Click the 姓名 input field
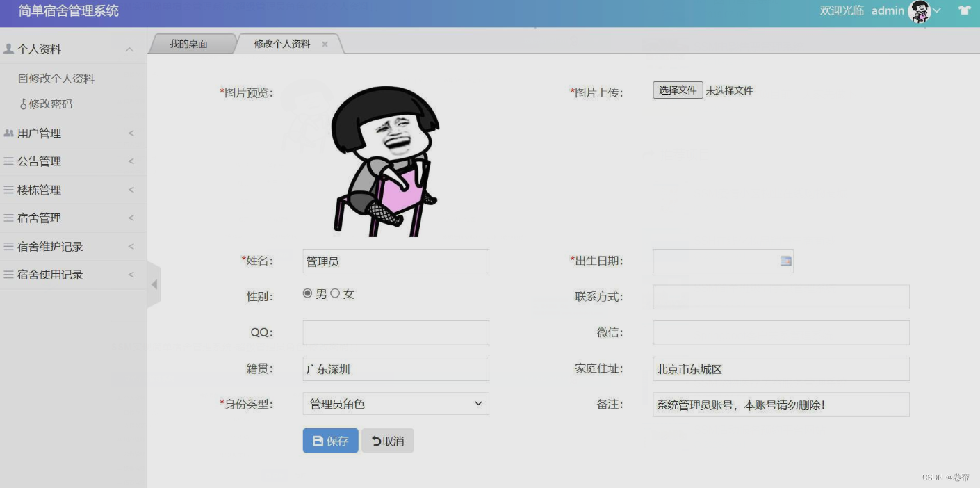 tap(395, 261)
